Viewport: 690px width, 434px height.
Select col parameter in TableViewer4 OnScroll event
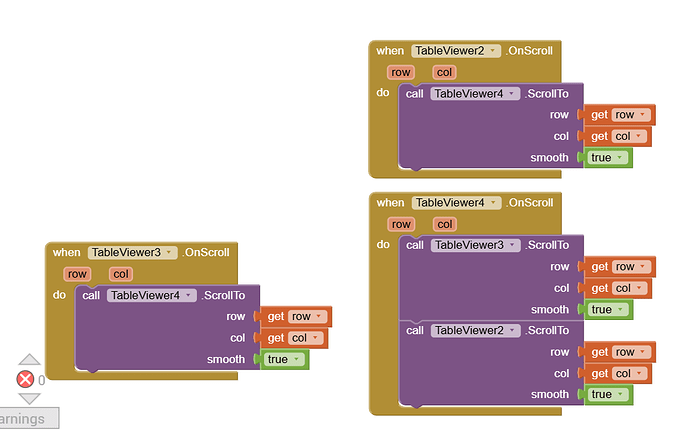coord(444,224)
